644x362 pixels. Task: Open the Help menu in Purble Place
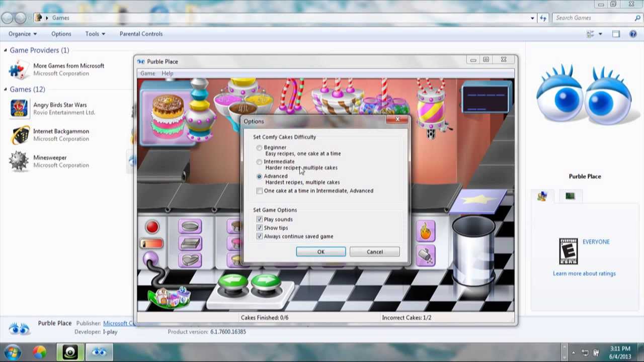point(168,73)
